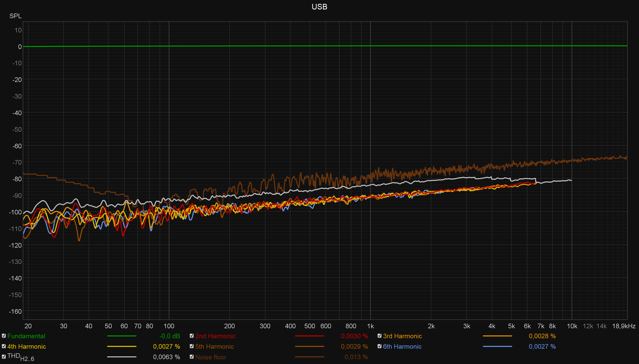This screenshot has width=639, height=364.
Task: Hide the Noise floor trace checkbox
Action: click(192, 357)
